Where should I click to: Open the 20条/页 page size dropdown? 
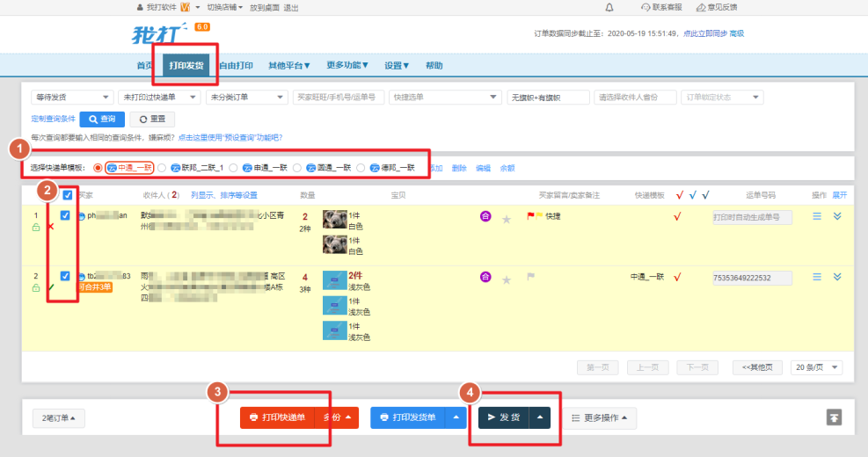[x=817, y=367]
